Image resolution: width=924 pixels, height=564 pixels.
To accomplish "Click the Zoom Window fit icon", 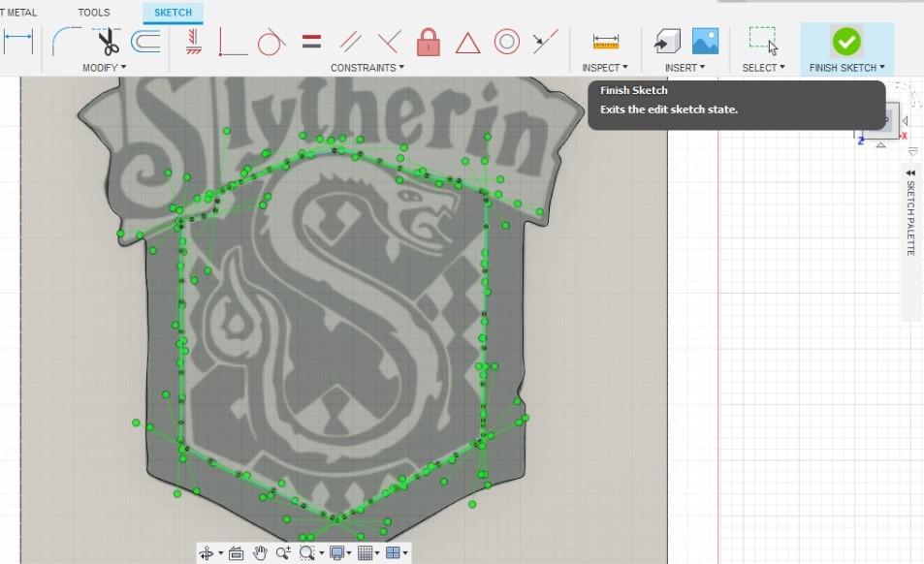I will tap(306, 552).
